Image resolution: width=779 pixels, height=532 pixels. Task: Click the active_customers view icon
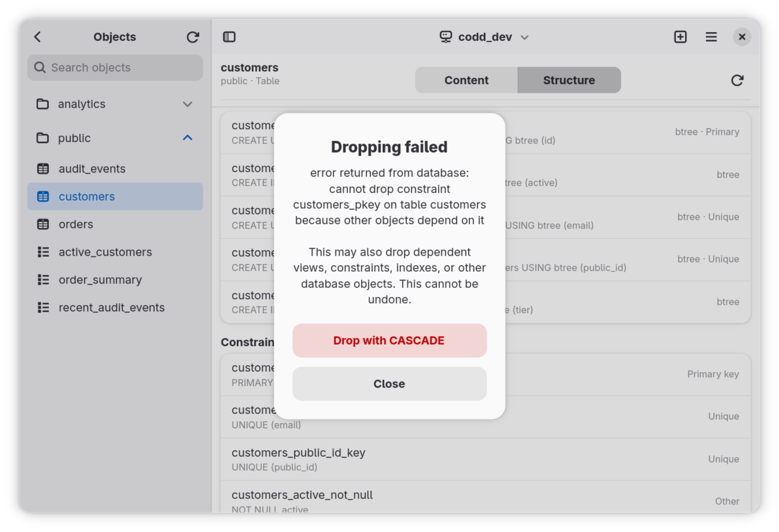(x=43, y=252)
